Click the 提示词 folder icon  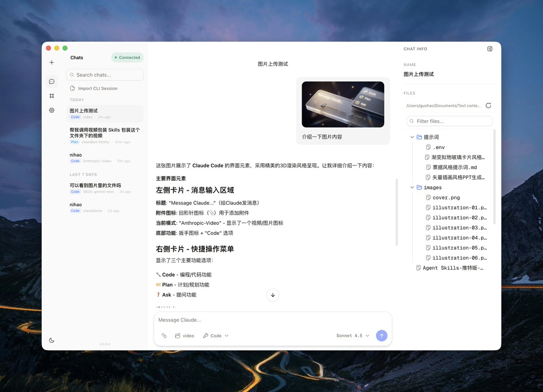[419, 137]
